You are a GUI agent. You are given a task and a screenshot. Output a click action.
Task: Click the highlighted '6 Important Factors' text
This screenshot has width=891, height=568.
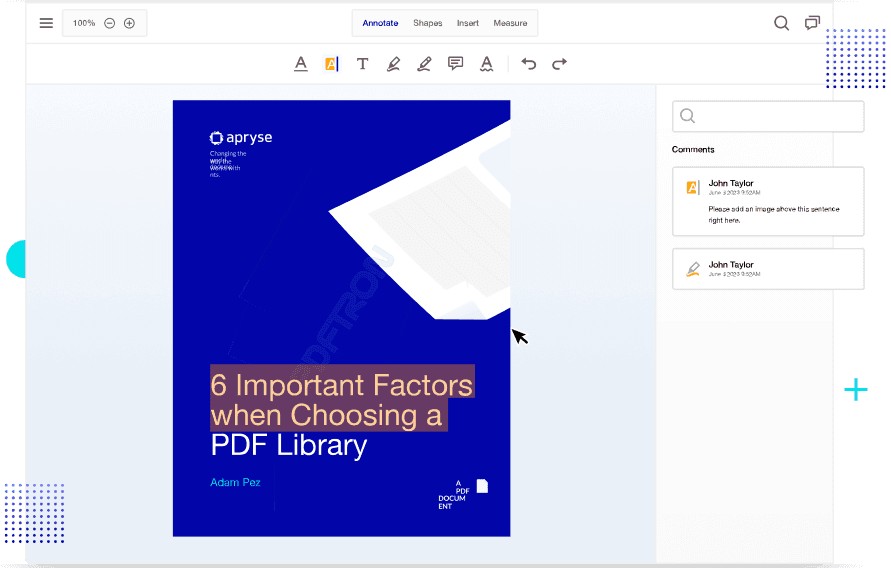[x=341, y=385]
